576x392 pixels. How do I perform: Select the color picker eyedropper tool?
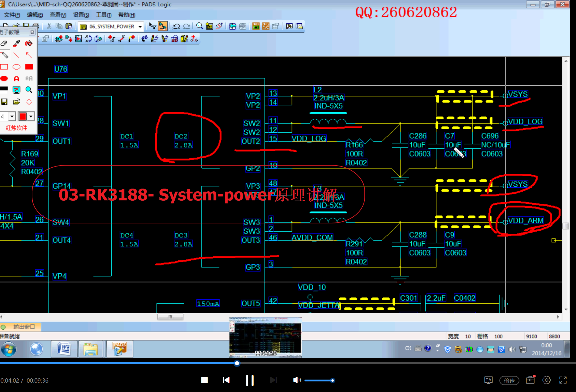[16, 43]
